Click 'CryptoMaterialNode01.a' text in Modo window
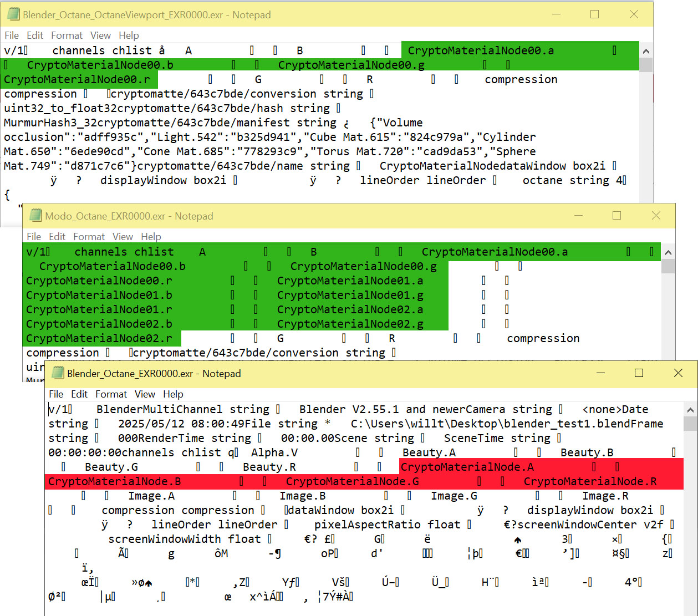 click(x=350, y=281)
